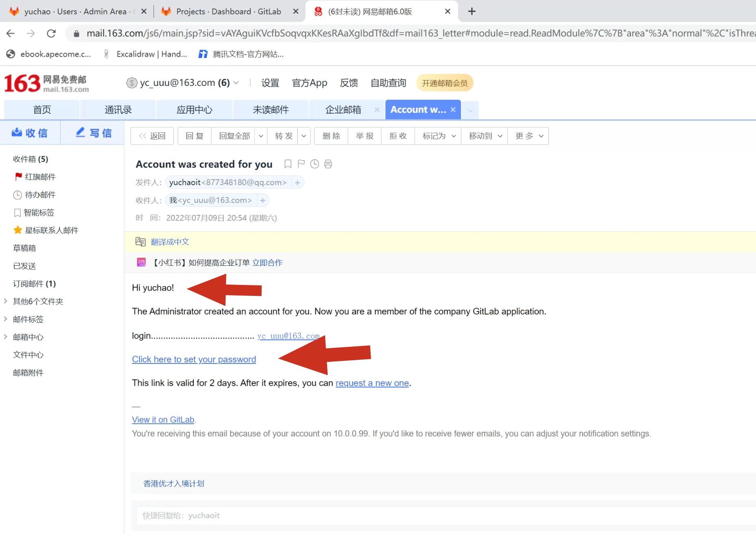Click the 删除 delete button

pos(331,136)
